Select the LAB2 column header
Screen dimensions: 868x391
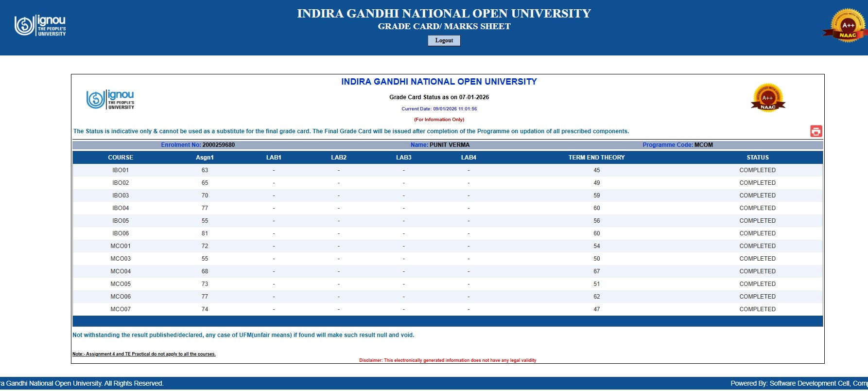[339, 158]
